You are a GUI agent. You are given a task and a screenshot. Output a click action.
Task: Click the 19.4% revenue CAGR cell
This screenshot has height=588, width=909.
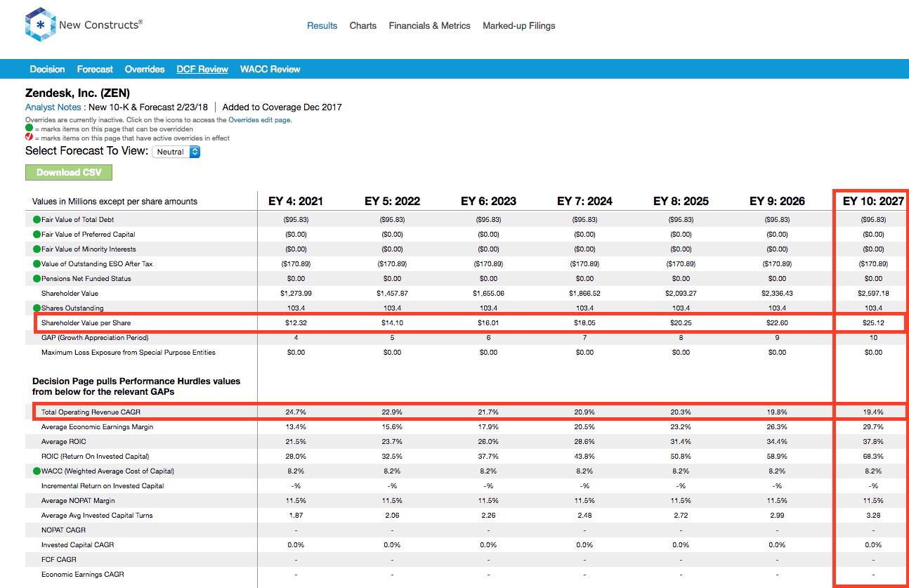click(873, 412)
